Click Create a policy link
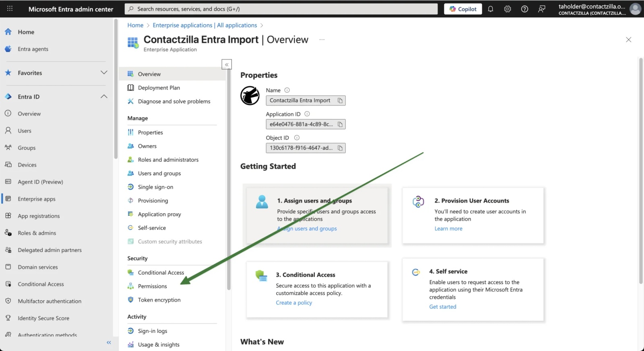The width and height of the screenshot is (644, 351). (294, 303)
